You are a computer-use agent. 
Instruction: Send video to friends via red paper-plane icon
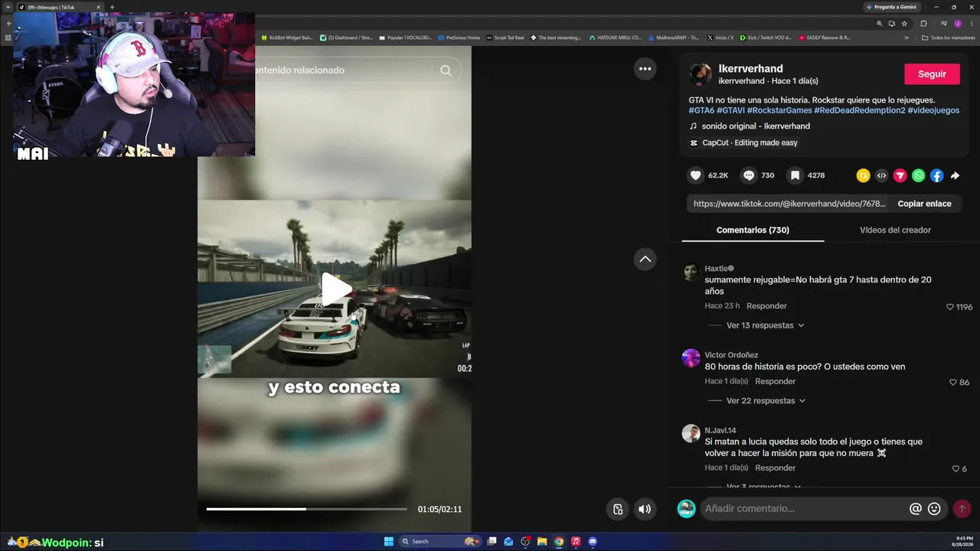[x=900, y=175]
